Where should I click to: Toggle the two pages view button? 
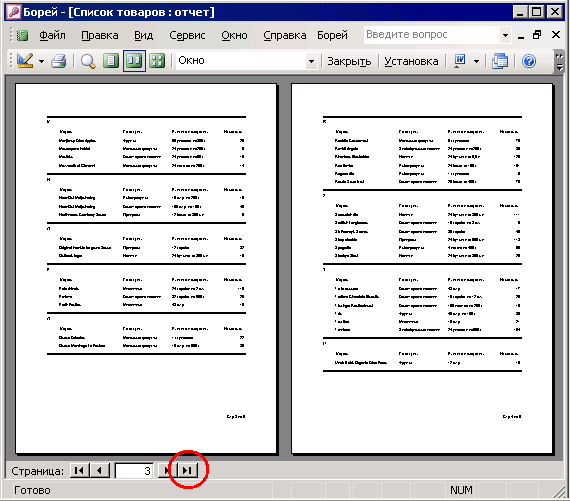click(x=134, y=61)
